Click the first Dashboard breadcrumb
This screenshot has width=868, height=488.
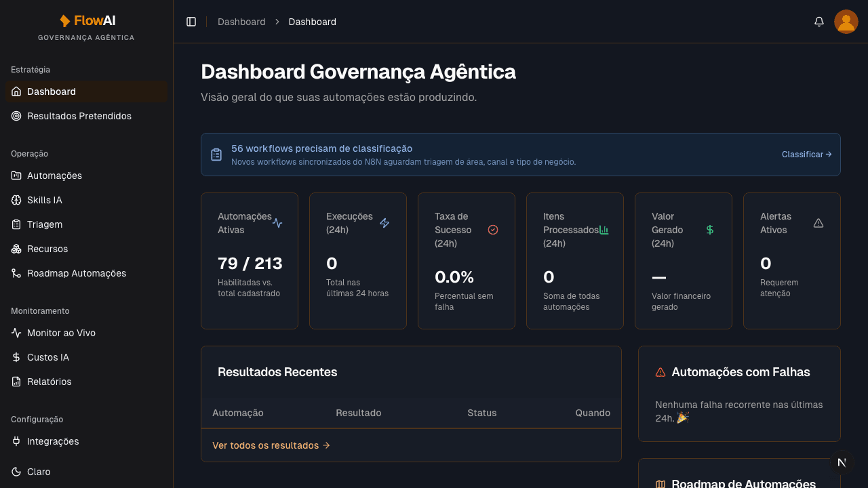pyautogui.click(x=241, y=22)
